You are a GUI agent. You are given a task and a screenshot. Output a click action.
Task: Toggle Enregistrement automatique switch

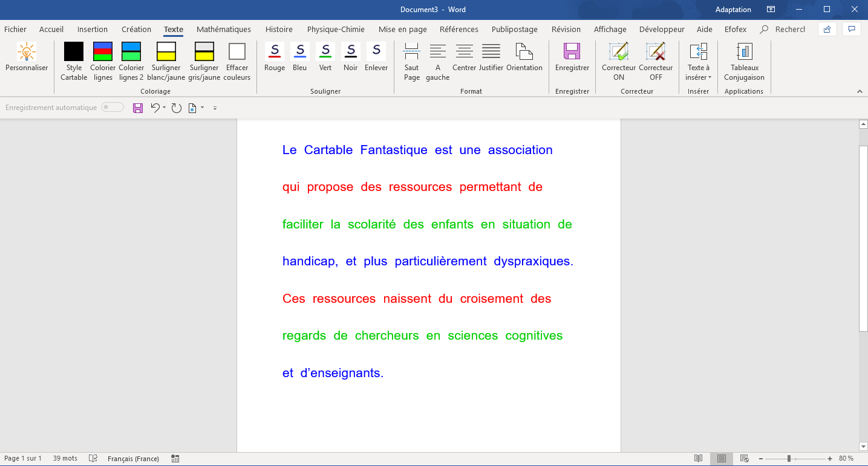click(x=113, y=108)
